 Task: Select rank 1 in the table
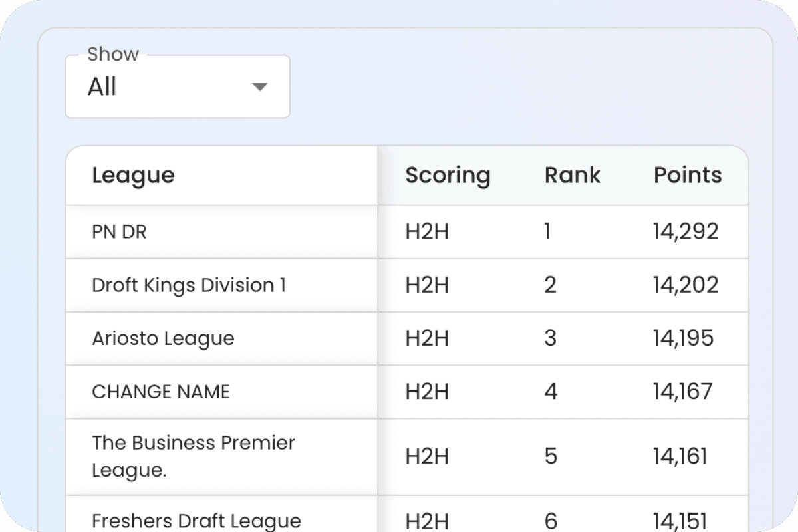[548, 231]
